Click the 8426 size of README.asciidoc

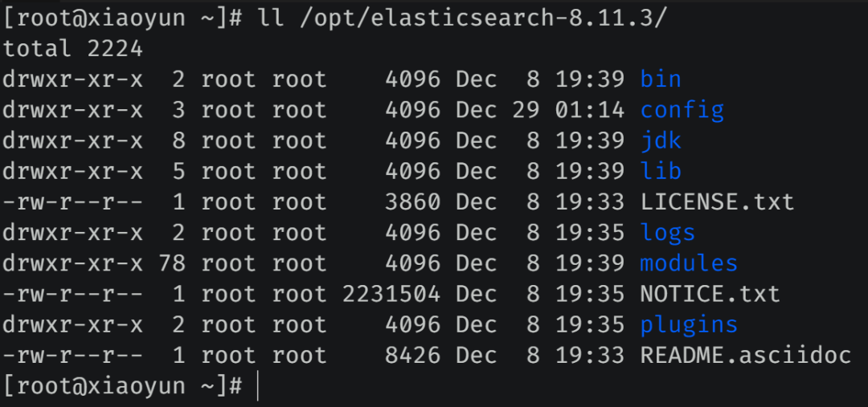tap(413, 356)
